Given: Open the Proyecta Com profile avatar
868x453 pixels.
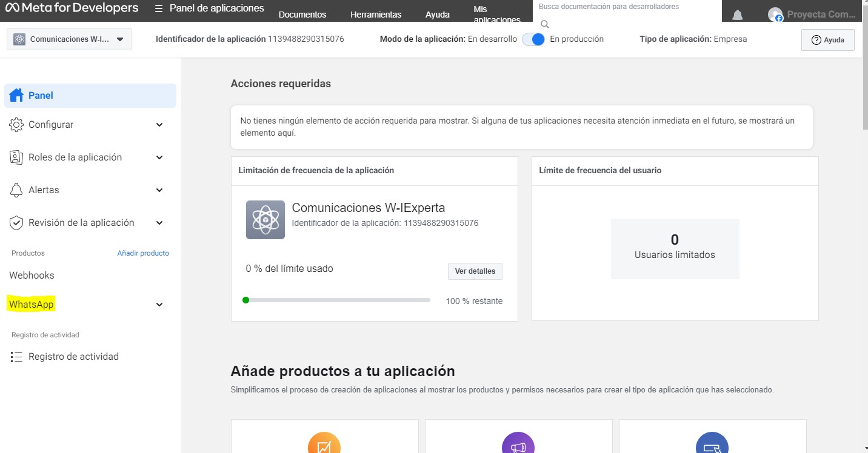Looking at the screenshot, I should (x=775, y=15).
